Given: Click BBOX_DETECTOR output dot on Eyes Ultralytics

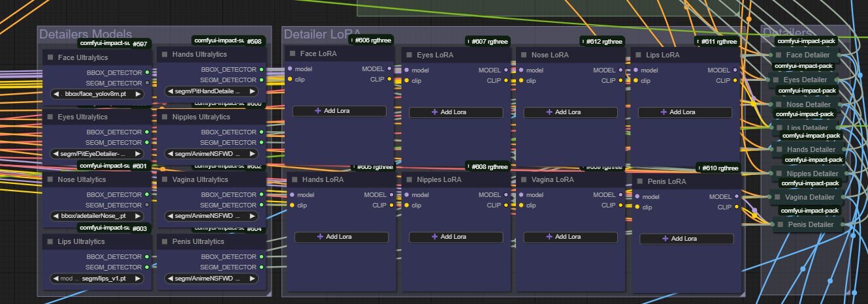Looking at the screenshot, I should (x=148, y=132).
